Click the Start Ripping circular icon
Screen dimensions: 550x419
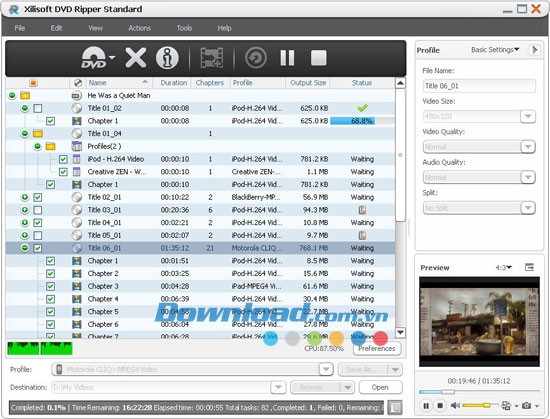pos(256,58)
